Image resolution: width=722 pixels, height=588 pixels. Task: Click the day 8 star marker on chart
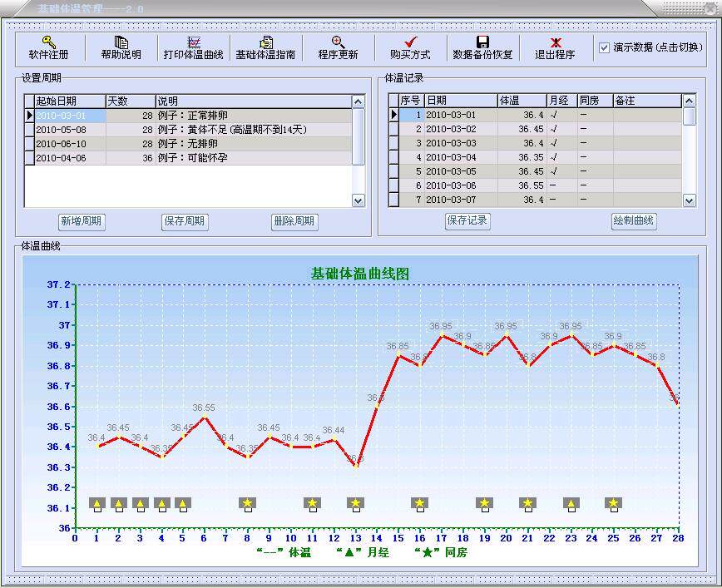247,503
